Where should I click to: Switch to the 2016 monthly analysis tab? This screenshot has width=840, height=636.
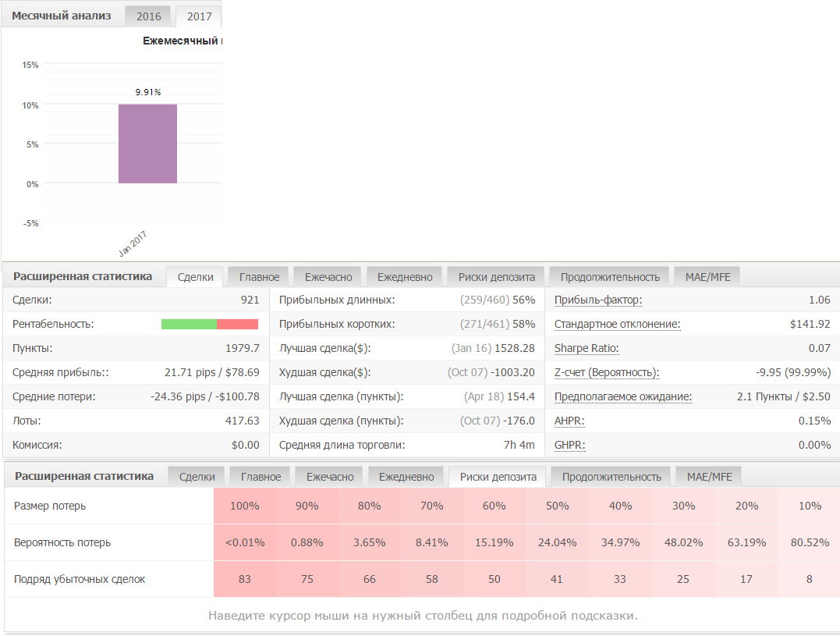(x=148, y=16)
